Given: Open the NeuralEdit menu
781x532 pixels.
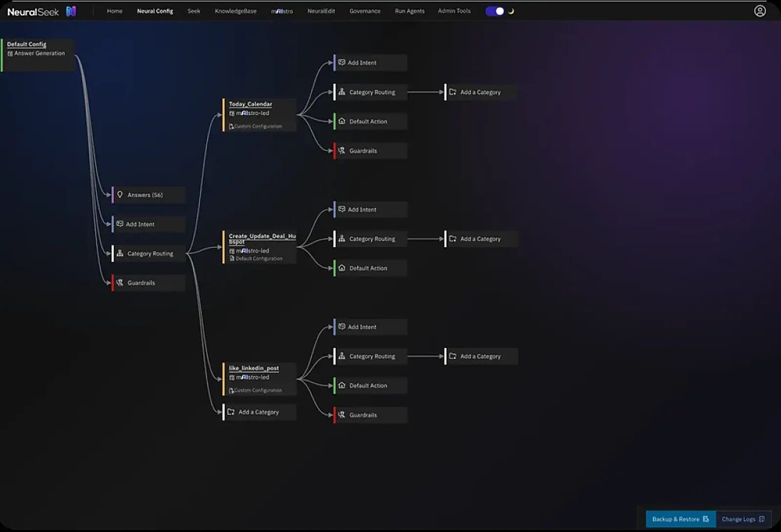Looking at the screenshot, I should point(321,11).
